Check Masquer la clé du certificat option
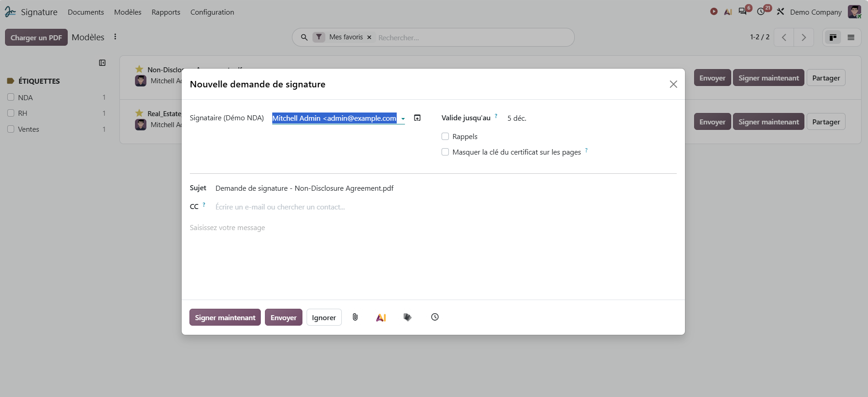The width and height of the screenshot is (868, 397). 445,152
